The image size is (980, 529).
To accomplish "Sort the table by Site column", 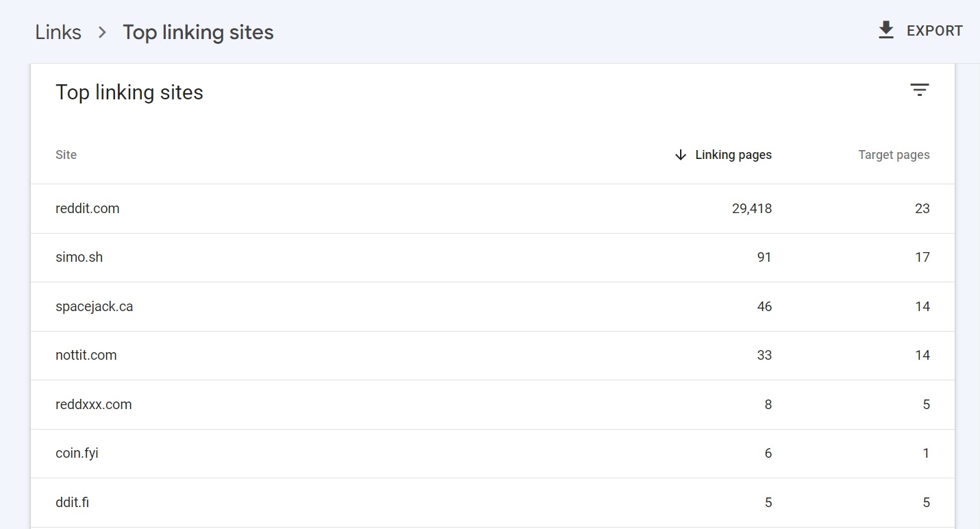I will [66, 155].
